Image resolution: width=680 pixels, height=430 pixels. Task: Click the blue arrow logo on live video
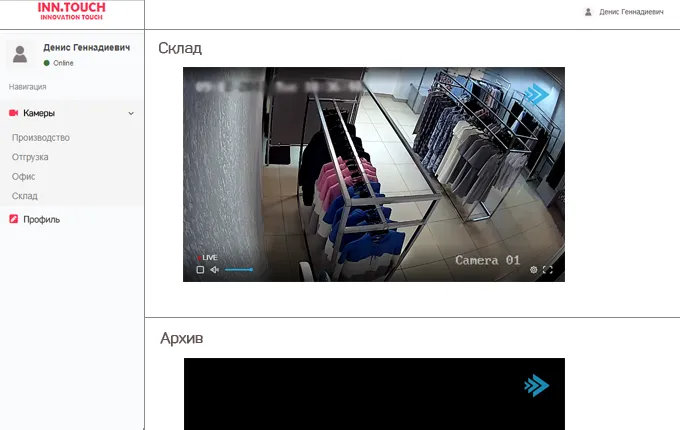[x=538, y=94]
